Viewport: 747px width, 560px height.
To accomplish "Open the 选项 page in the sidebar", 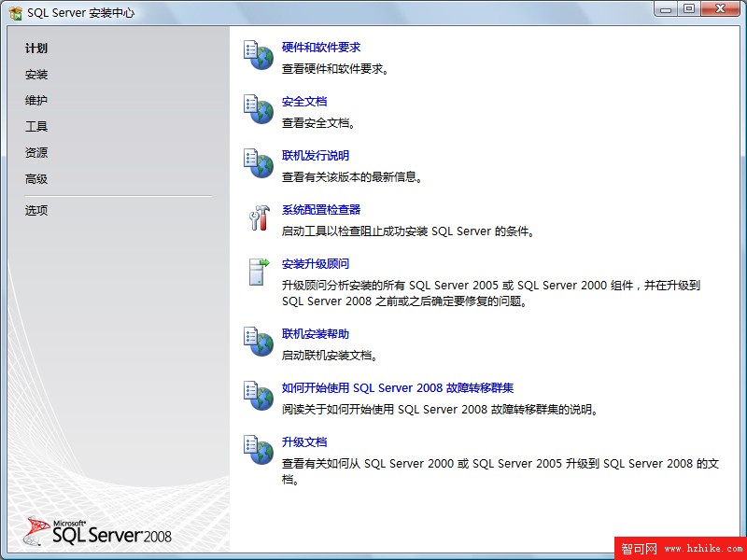I will pyautogui.click(x=36, y=211).
